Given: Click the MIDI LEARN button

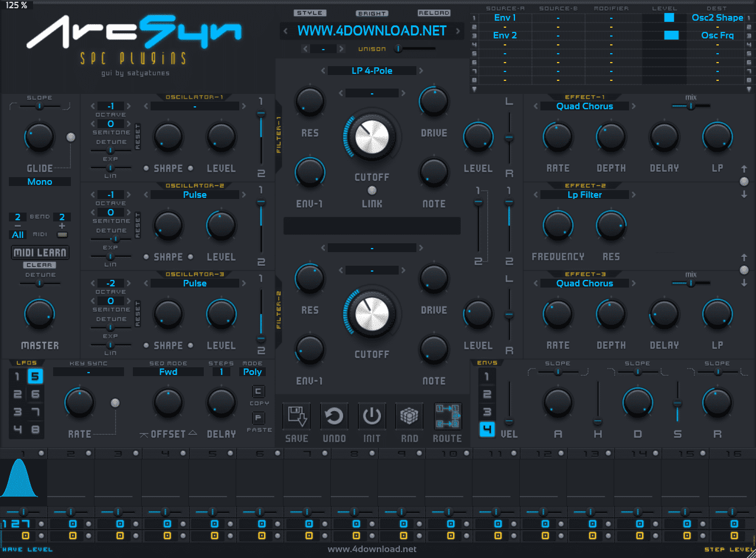Looking at the screenshot, I should 40,253.
